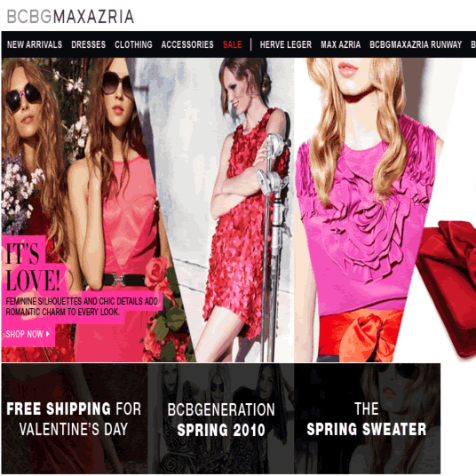Click the Shop Now arrow icon
This screenshot has height=476, width=476.
click(48, 334)
